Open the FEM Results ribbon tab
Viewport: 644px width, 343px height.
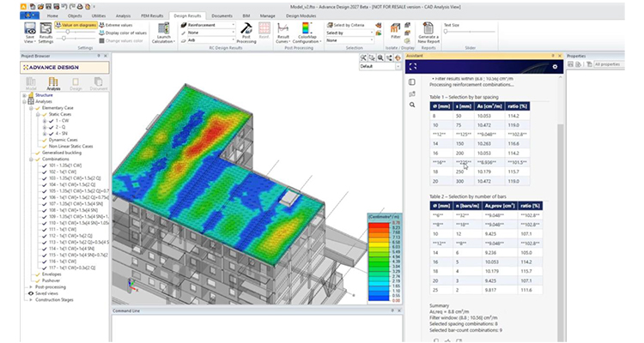point(152,15)
